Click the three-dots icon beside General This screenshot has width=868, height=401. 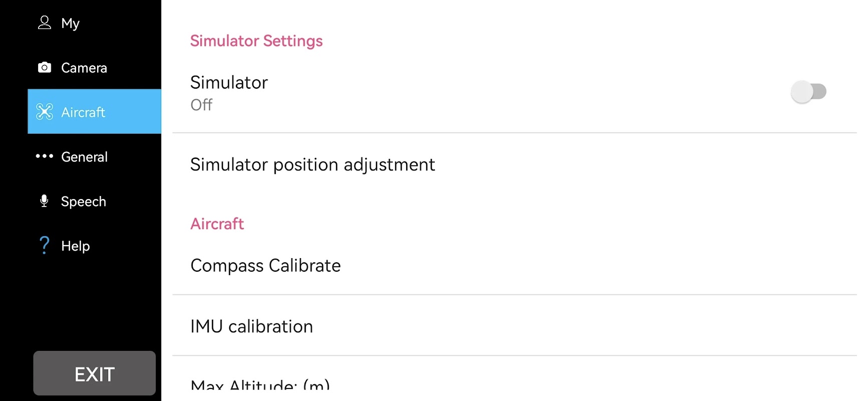pos(45,156)
